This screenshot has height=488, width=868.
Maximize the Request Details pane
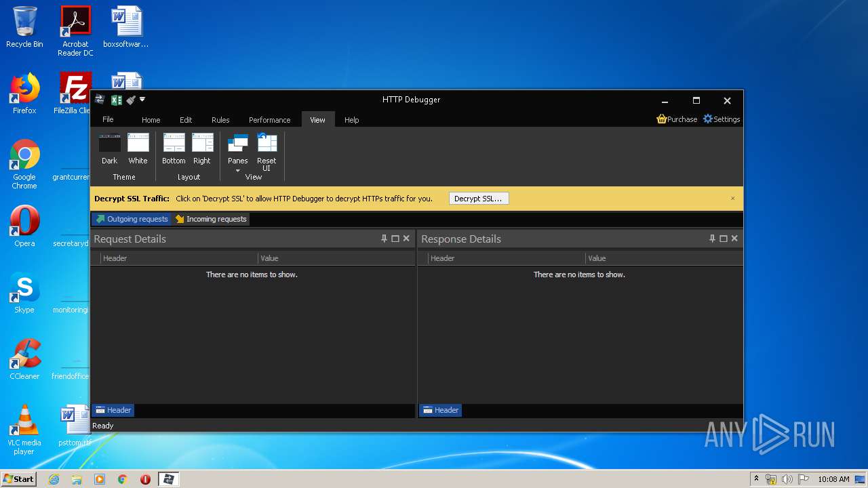coord(395,239)
